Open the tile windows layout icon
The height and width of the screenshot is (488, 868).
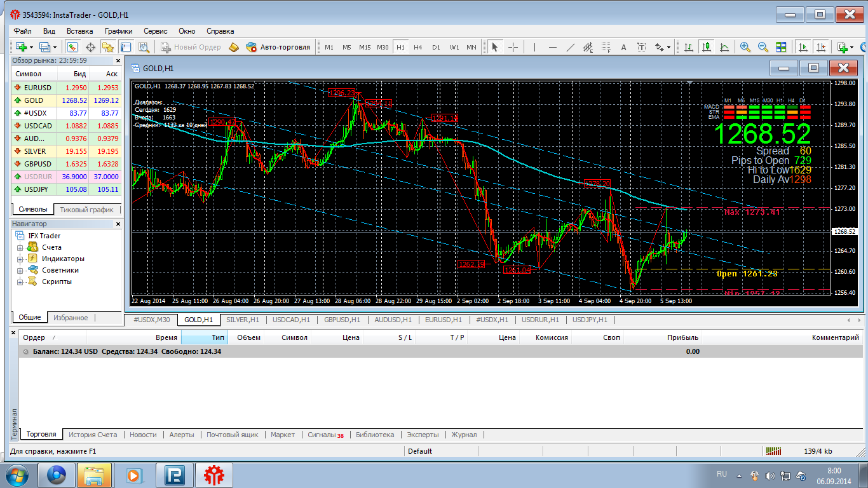click(x=781, y=47)
